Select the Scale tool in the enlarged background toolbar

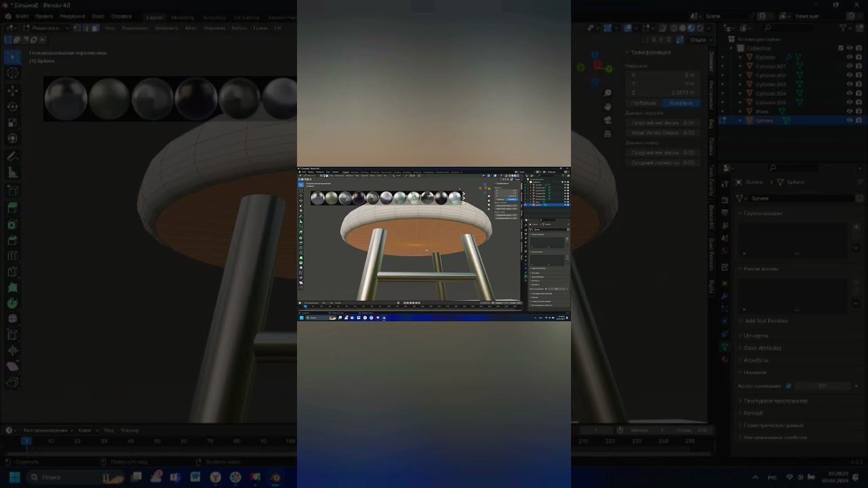click(x=13, y=123)
